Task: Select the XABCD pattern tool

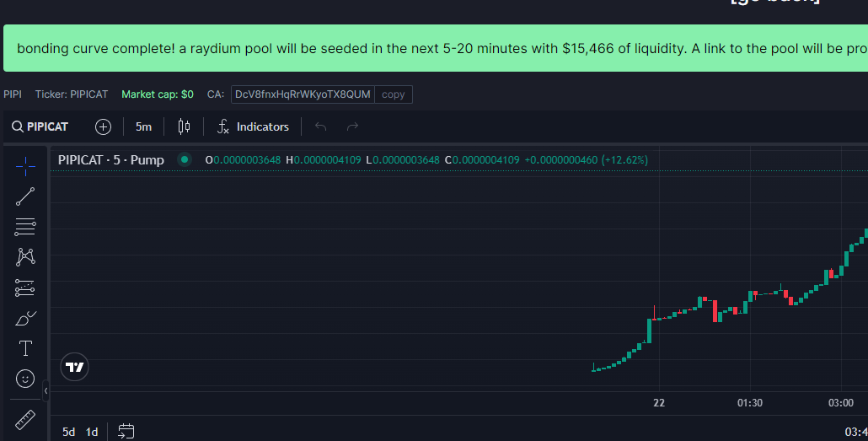Action: 25,257
